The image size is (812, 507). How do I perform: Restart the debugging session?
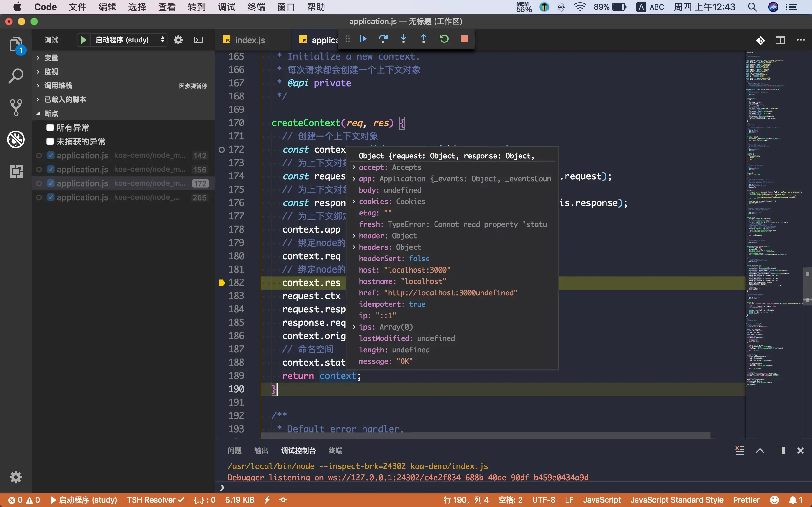444,39
